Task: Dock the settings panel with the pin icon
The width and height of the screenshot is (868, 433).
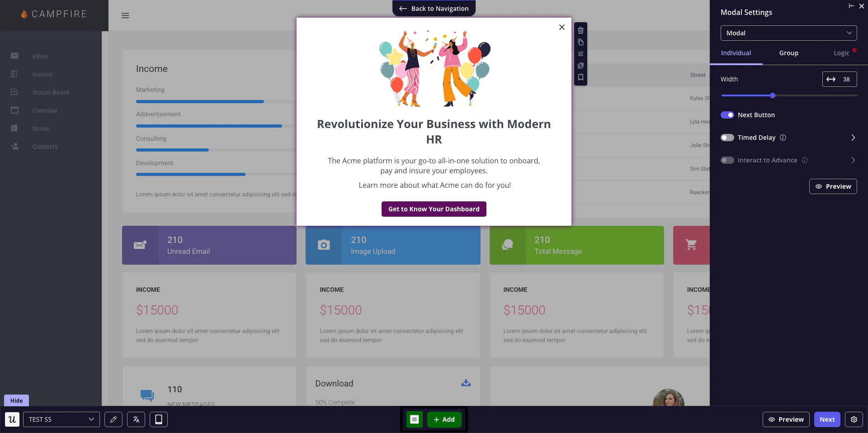Action: click(x=851, y=6)
